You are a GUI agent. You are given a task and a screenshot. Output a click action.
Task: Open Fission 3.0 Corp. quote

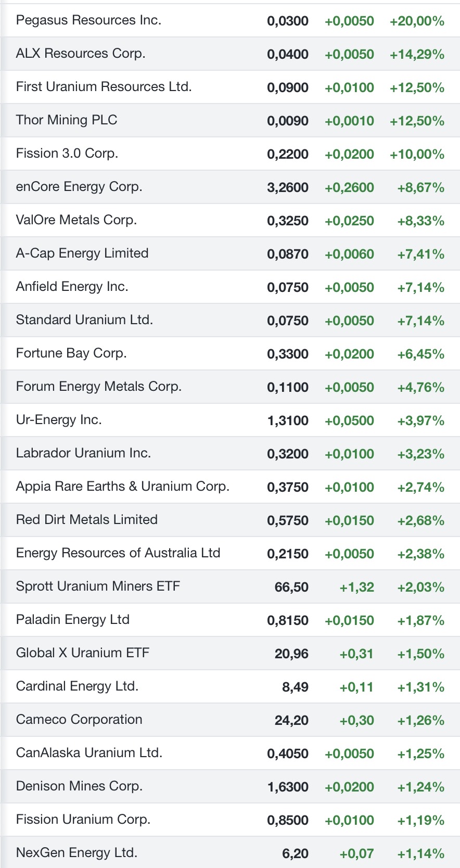tap(67, 154)
